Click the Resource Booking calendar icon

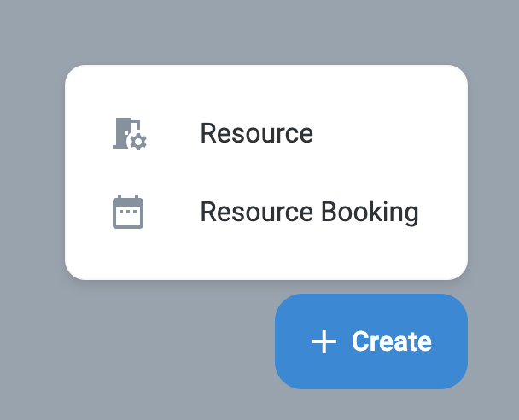128,212
